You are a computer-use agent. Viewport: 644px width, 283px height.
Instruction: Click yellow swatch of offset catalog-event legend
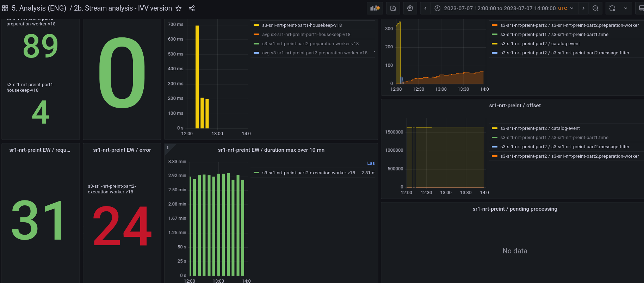click(495, 128)
